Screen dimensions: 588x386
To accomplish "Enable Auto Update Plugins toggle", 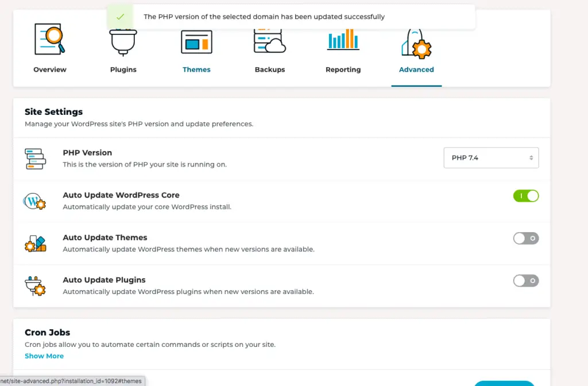I will click(526, 280).
